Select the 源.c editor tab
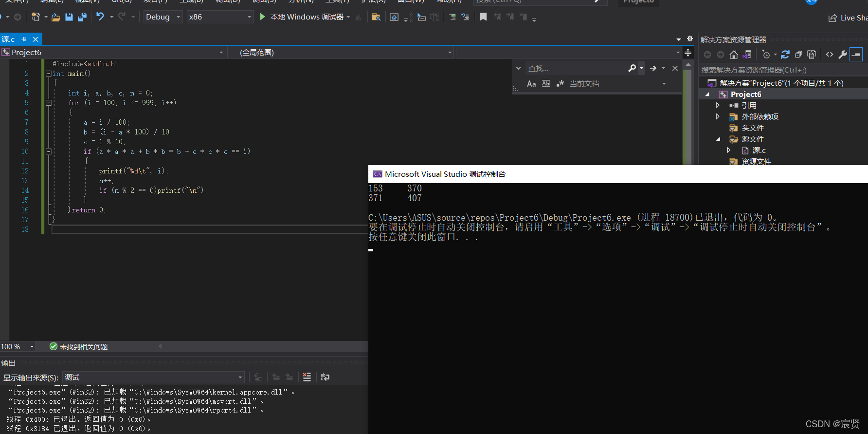This screenshot has width=868, height=434. pyautogui.click(x=8, y=39)
